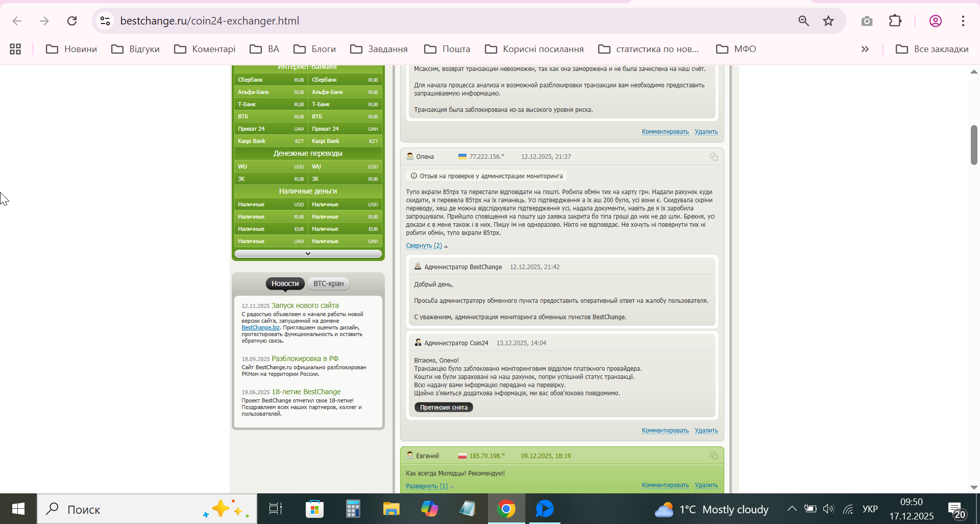
Task: Open Calculator from the taskbar
Action: (353, 509)
